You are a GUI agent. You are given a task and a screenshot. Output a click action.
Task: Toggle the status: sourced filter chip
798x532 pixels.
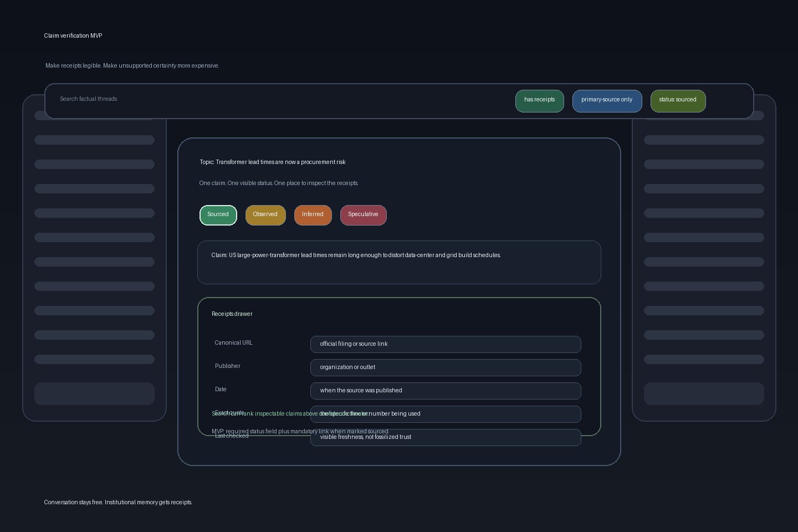pyautogui.click(x=678, y=101)
